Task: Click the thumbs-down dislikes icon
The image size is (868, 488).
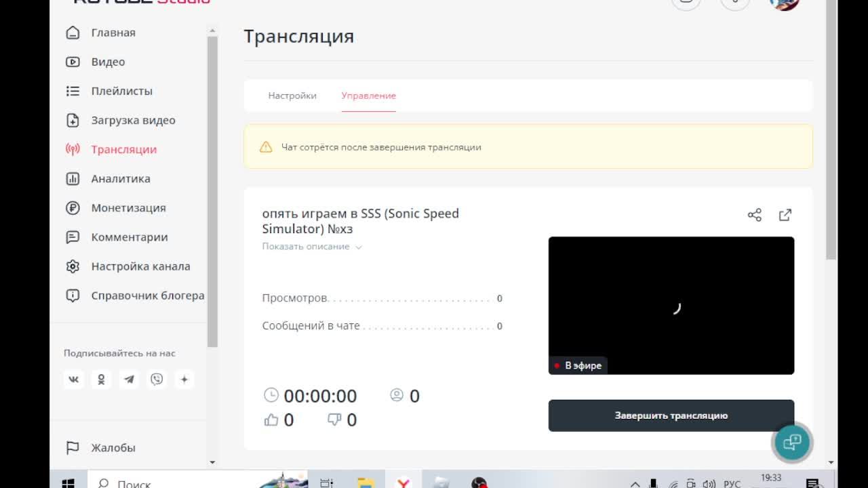Action: [x=334, y=420]
